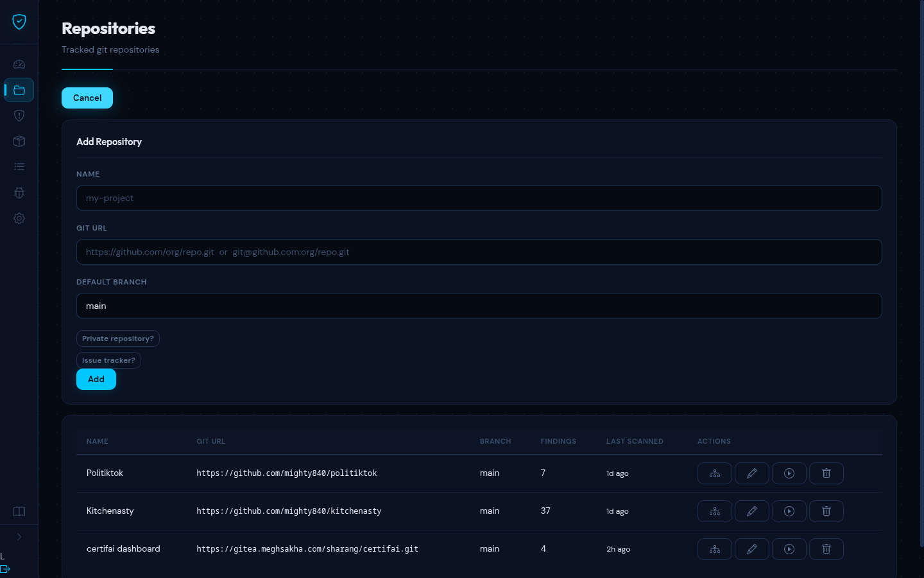Open the dashboard gauge icon in sidebar

tap(19, 64)
